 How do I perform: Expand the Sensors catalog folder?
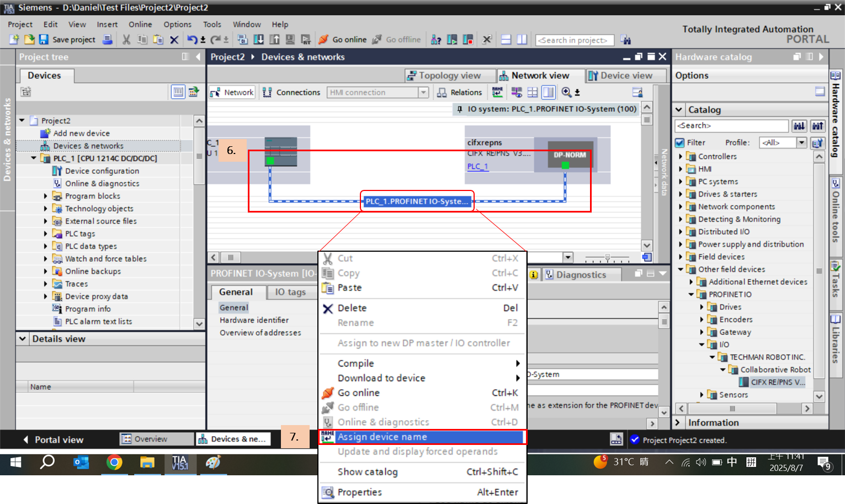tap(701, 395)
